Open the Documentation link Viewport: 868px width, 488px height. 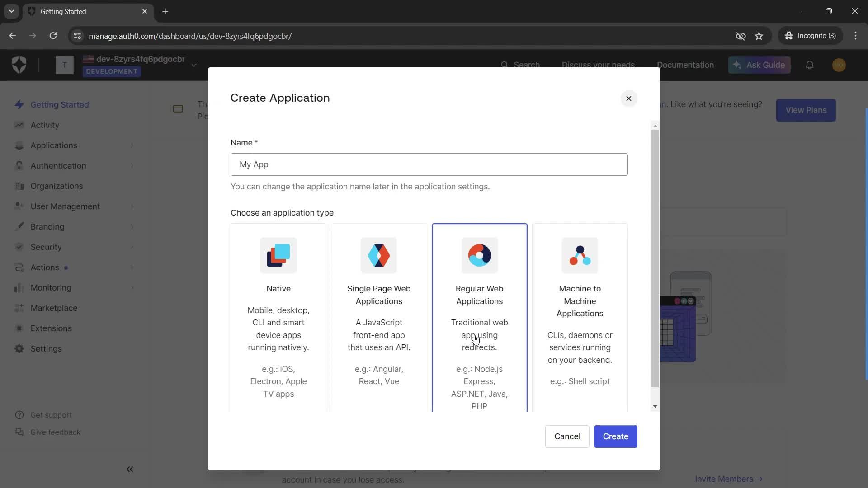[685, 65]
